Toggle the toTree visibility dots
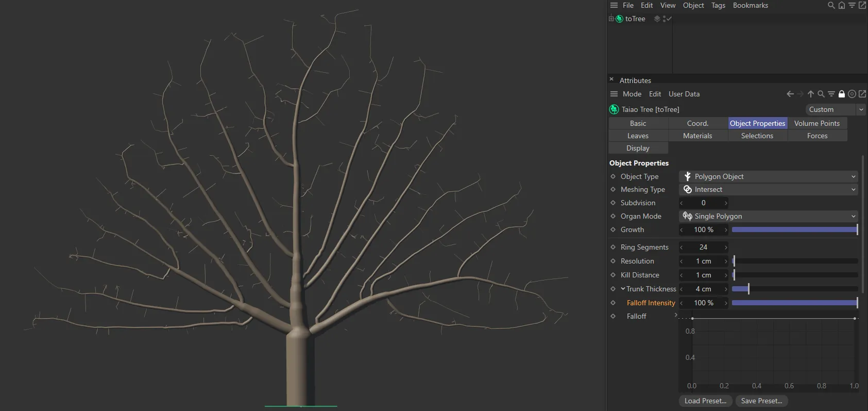868x411 pixels. (x=665, y=19)
